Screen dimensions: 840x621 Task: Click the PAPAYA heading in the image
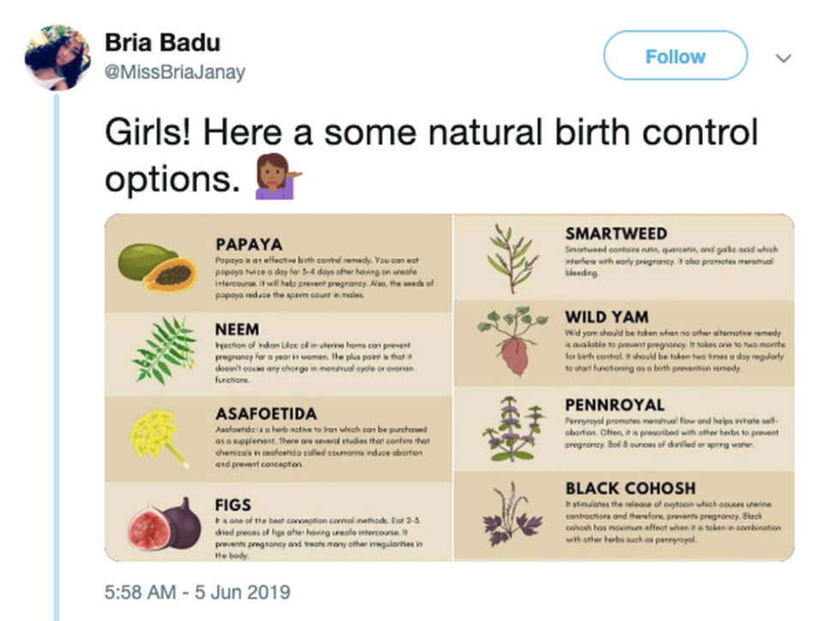[249, 244]
